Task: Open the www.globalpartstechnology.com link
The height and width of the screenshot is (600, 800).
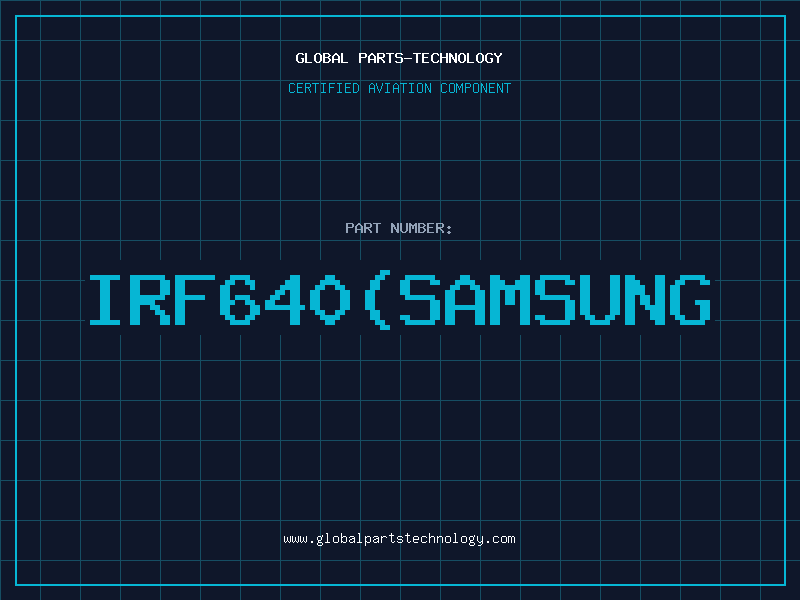Action: tap(399, 539)
